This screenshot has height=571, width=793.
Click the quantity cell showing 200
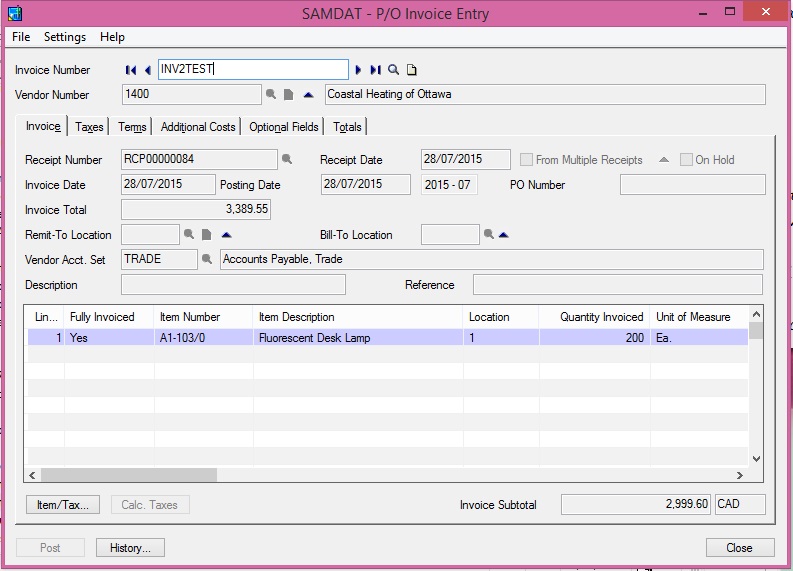click(x=594, y=338)
